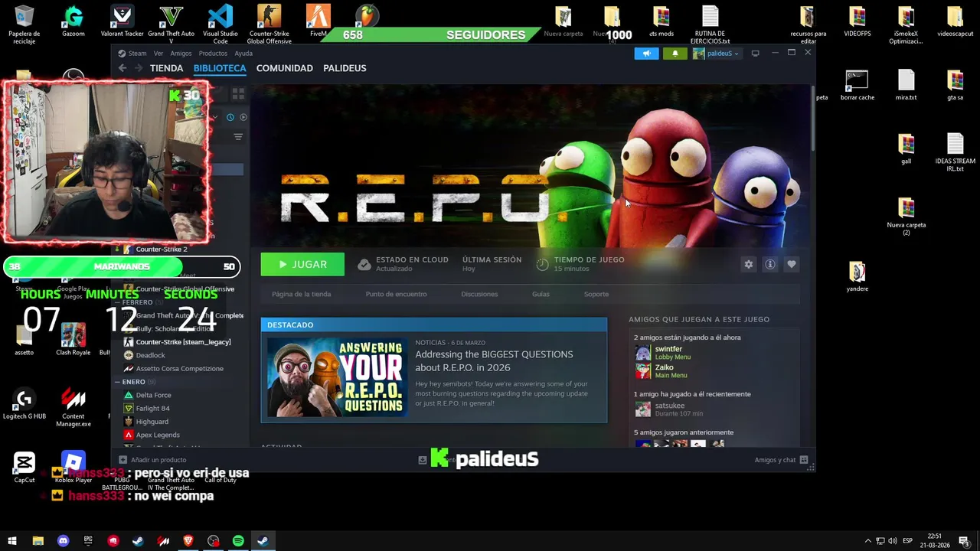
Task: Select Assetto Corsa Competizione in library
Action: click(x=179, y=368)
